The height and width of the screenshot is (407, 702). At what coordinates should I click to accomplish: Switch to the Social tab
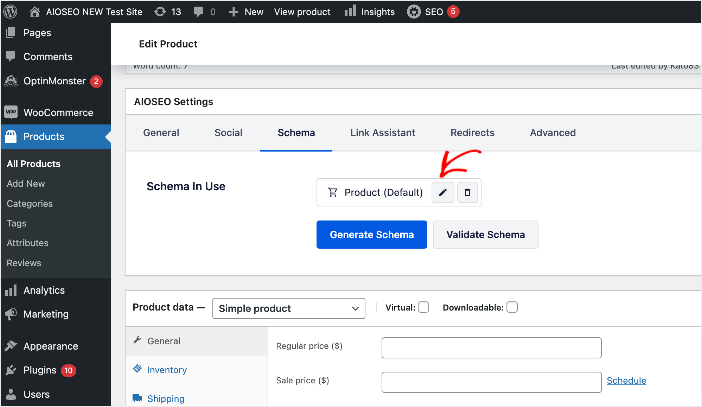[x=228, y=133]
